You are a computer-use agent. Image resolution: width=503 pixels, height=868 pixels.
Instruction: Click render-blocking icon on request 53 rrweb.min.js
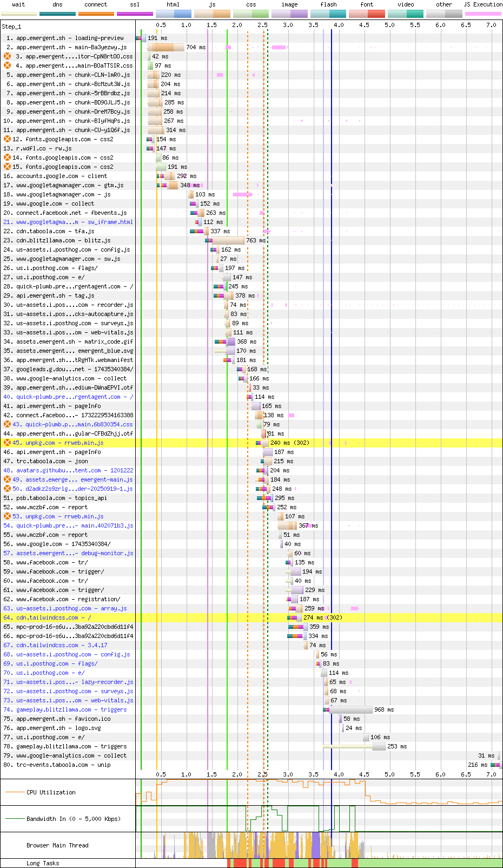point(7,516)
